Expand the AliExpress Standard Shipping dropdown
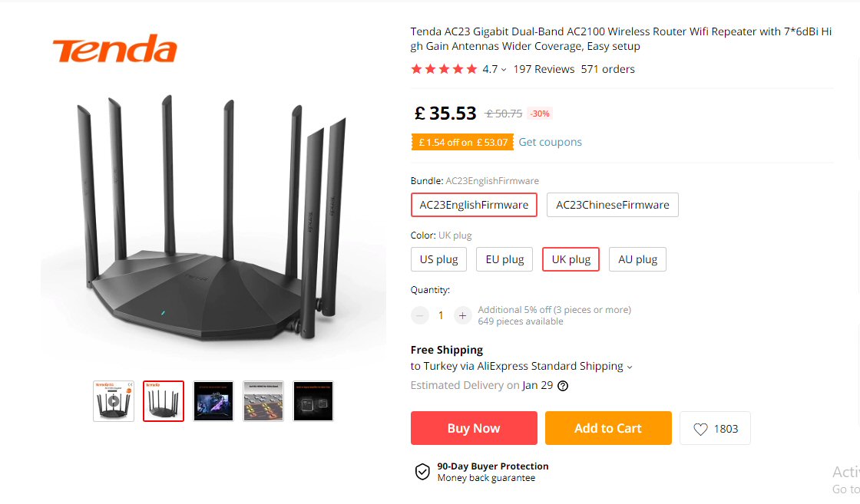Image resolution: width=860 pixels, height=504 pixels. [x=630, y=367]
